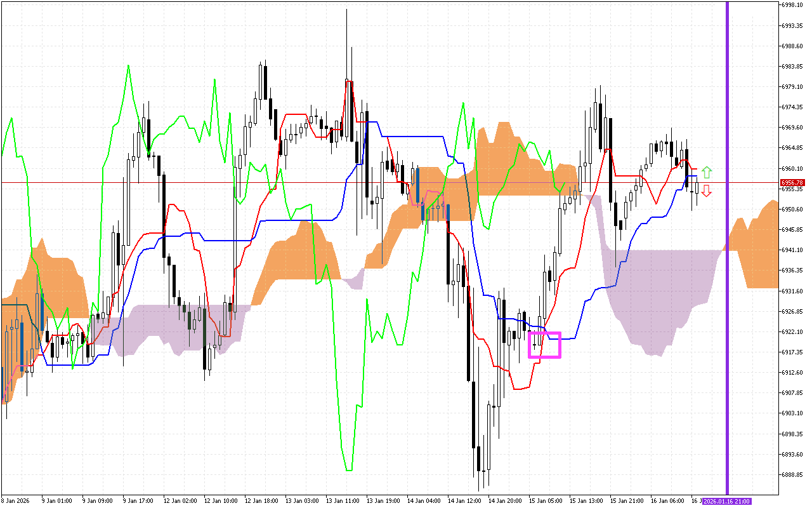812x508 pixels.
Task: Click the highlighted price label 6956.78
Action: coord(794,182)
